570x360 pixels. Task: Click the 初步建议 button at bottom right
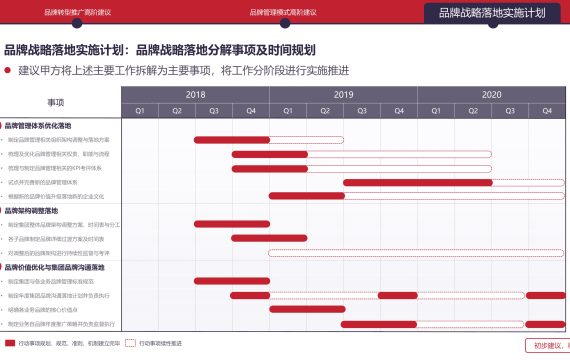(x=547, y=345)
